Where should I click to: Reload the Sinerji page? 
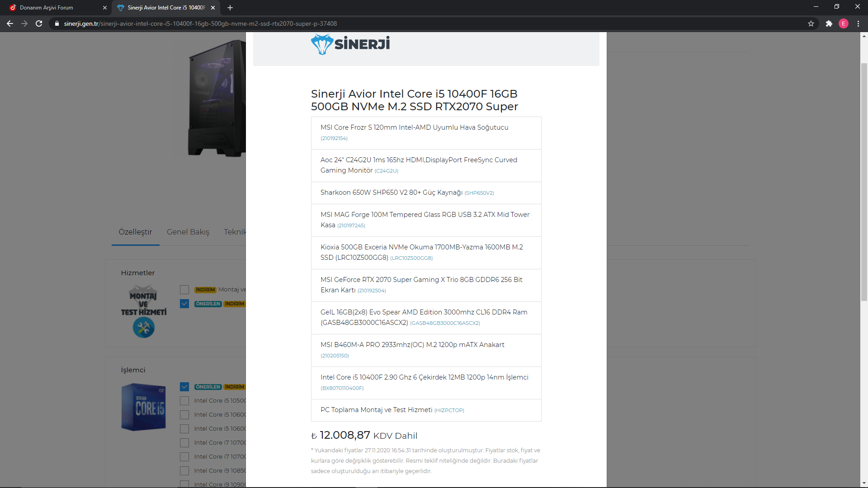click(x=39, y=23)
